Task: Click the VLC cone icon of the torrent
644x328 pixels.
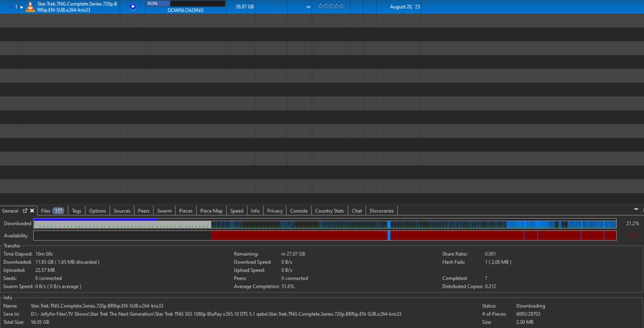Action: point(30,7)
